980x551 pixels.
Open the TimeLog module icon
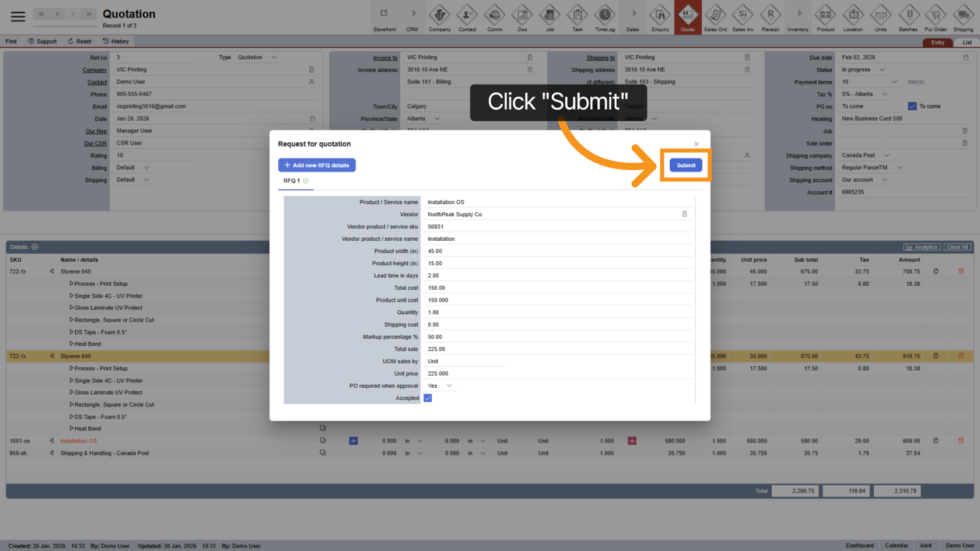[604, 17]
